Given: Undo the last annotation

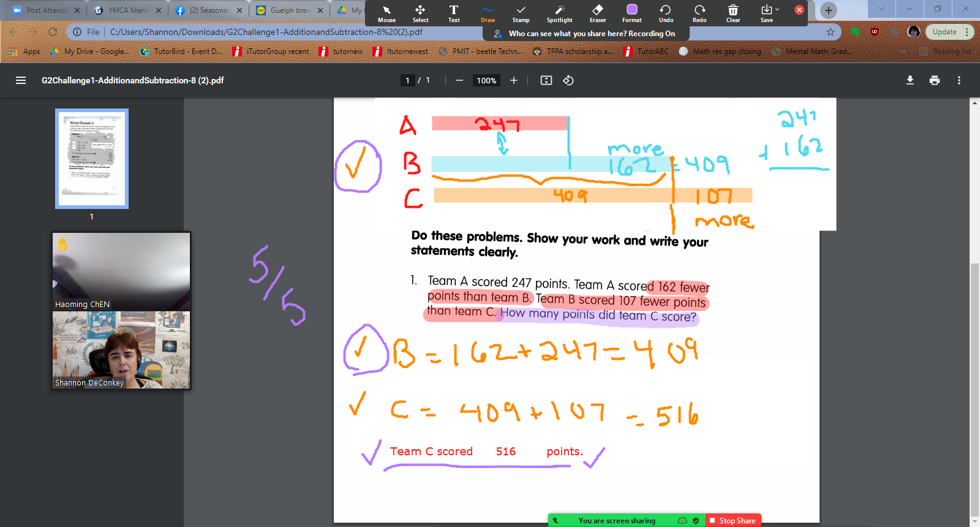Looking at the screenshot, I should tap(666, 13).
